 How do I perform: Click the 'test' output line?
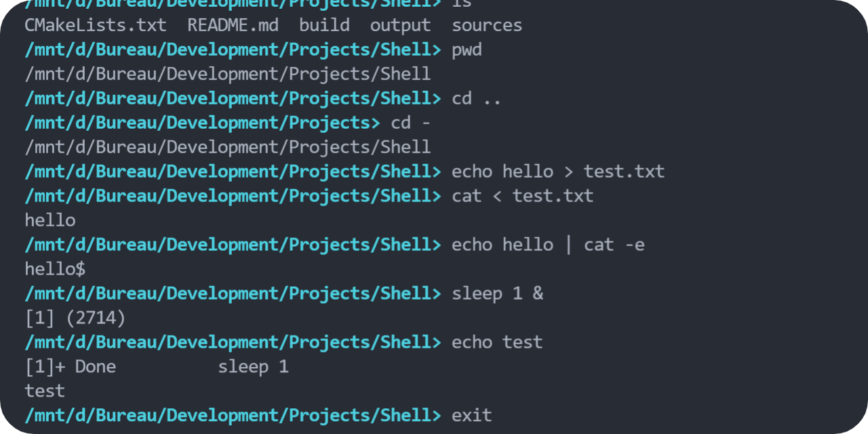point(45,391)
